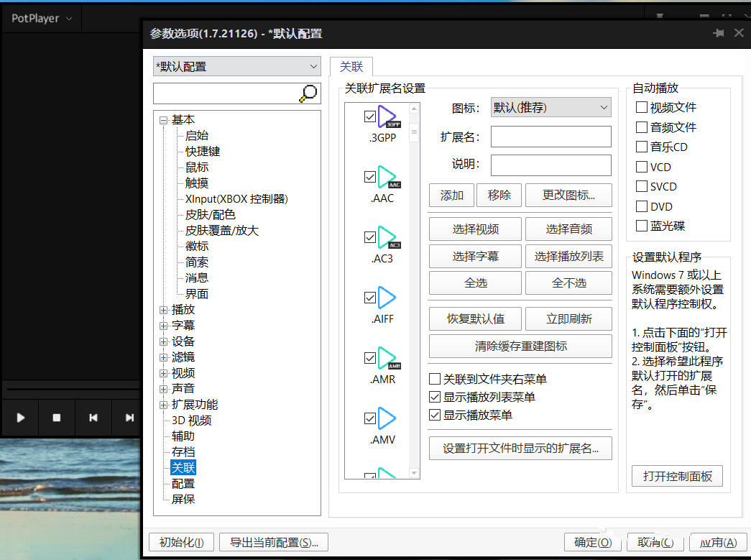Stop playback in PotPlayer window
This screenshot has height=560, width=751.
coord(57,418)
